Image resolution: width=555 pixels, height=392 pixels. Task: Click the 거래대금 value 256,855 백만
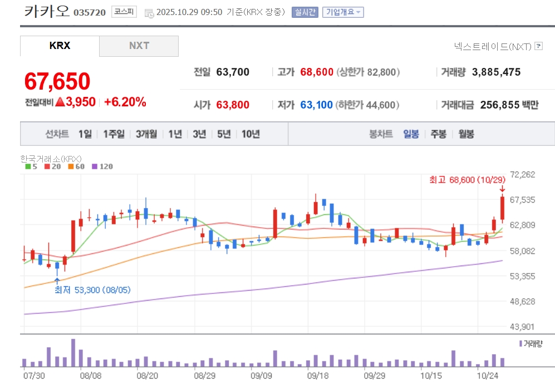click(509, 105)
